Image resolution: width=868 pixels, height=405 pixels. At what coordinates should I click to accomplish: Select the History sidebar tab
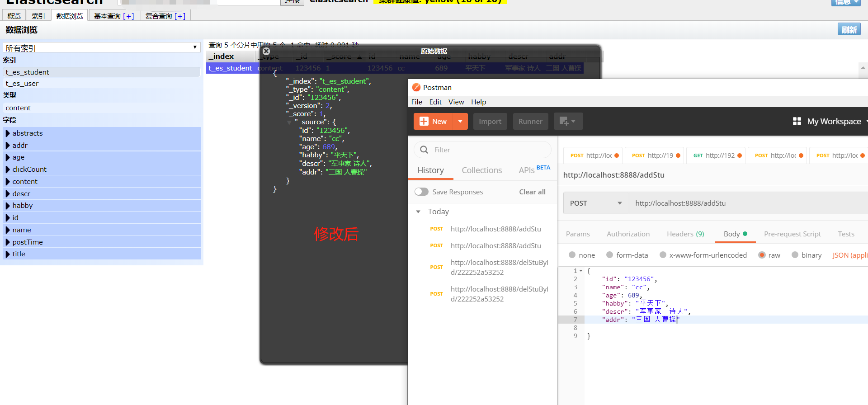click(430, 170)
